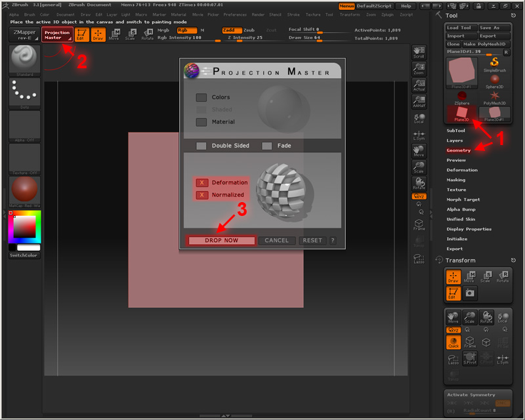
Task: Launch the Projection Master button in toolbar
Action: point(57,35)
